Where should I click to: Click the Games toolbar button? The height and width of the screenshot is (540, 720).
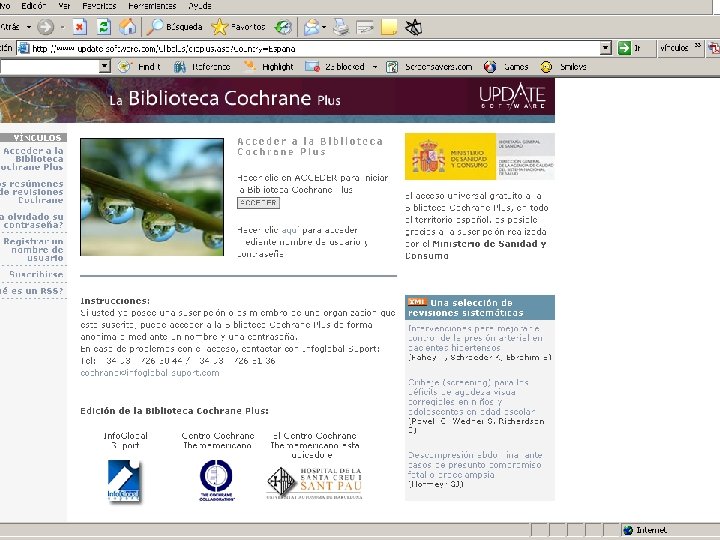[x=506, y=67]
